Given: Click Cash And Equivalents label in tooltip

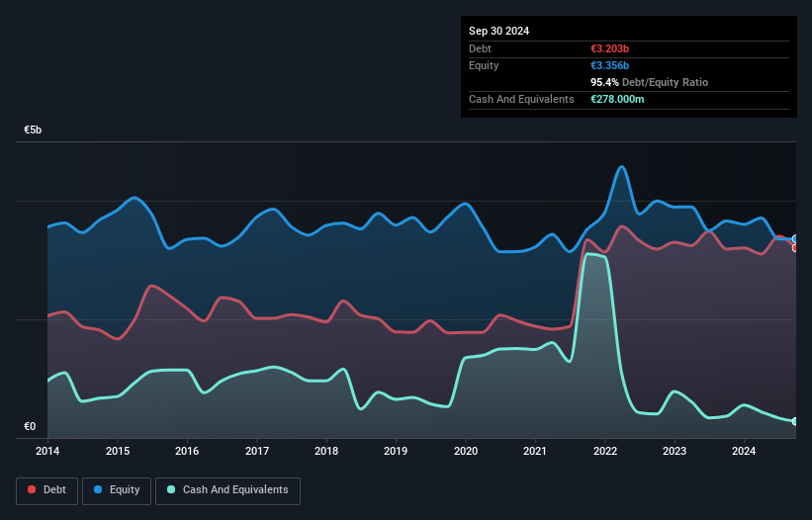Looking at the screenshot, I should click(521, 99).
